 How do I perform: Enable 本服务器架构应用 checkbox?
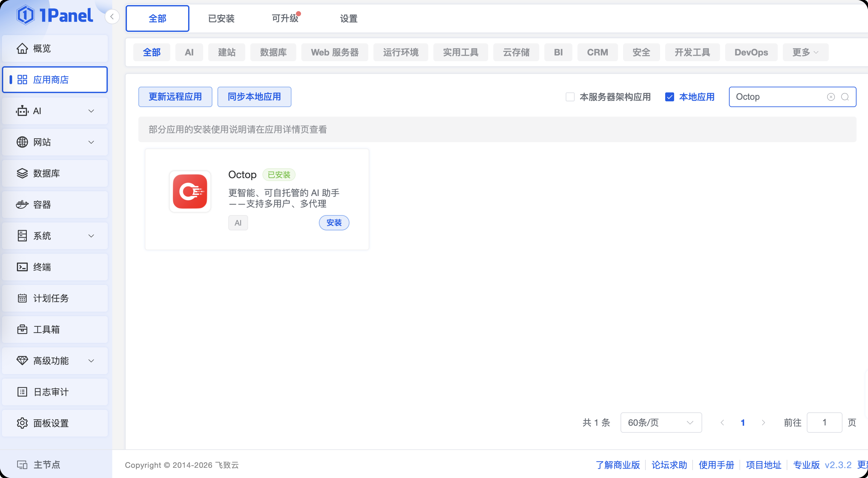(570, 97)
